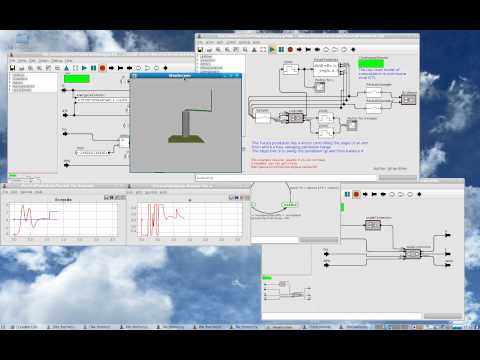This screenshot has width=480, height=360.
Task: Click the diagram thumbnail at lower left of bottom window
Action: pos(287,290)
